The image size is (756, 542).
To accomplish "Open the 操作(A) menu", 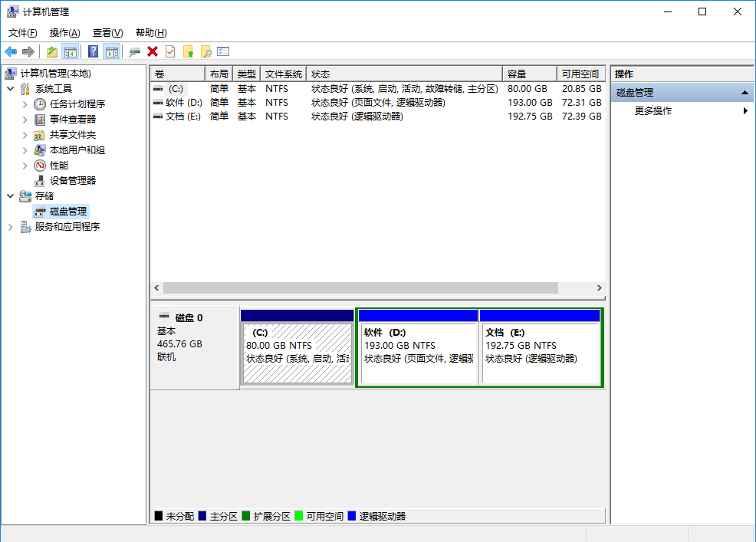I will (x=64, y=33).
